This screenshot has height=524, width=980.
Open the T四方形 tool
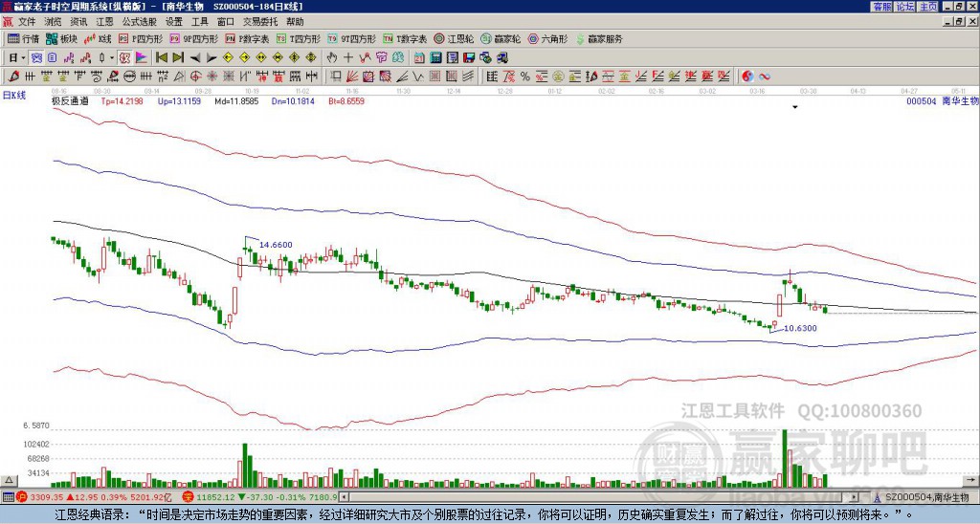(x=299, y=38)
